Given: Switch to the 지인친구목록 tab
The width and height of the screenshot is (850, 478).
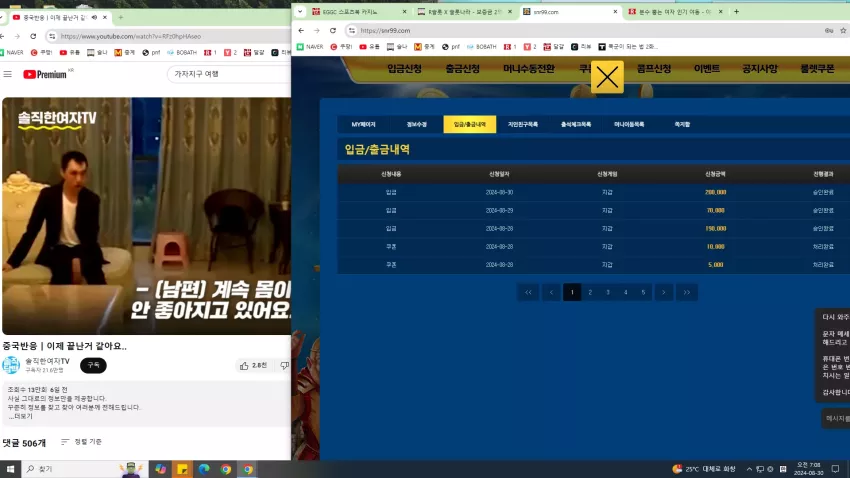Looking at the screenshot, I should [523, 125].
